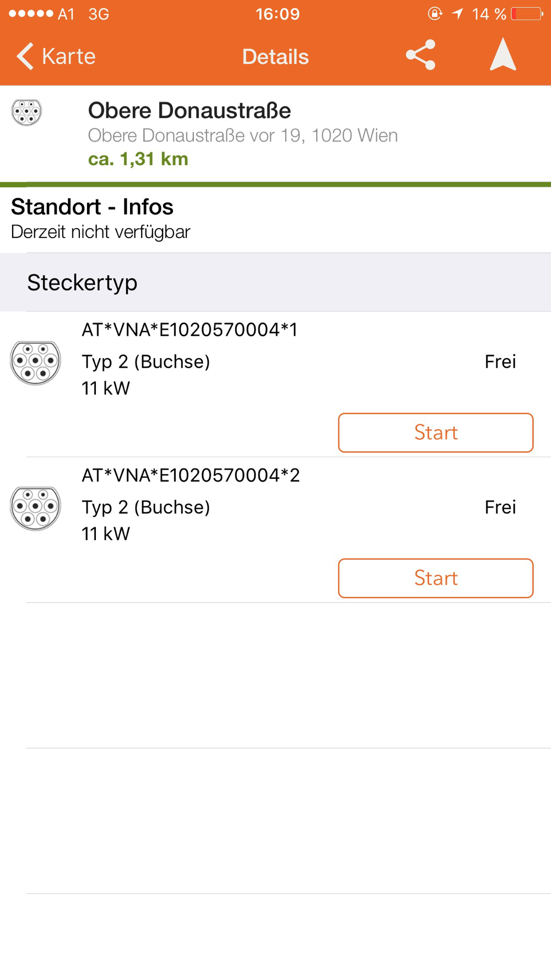Select connector ID AT*VNA*E1020570004*1

[x=190, y=330]
